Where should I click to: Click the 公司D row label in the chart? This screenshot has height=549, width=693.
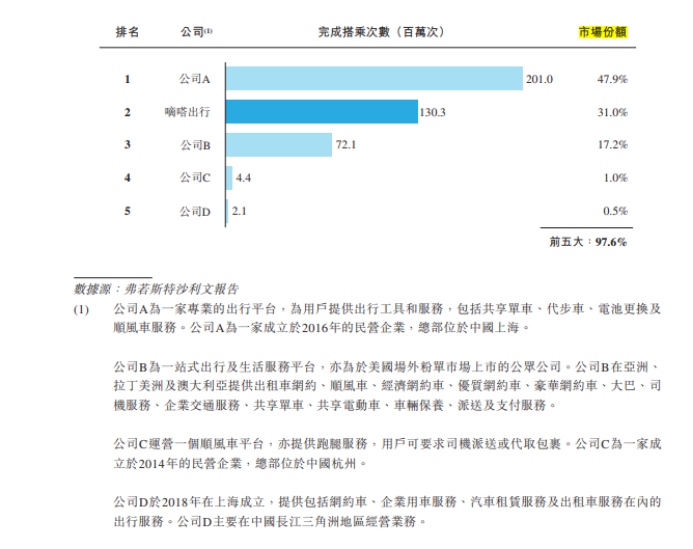click(194, 211)
